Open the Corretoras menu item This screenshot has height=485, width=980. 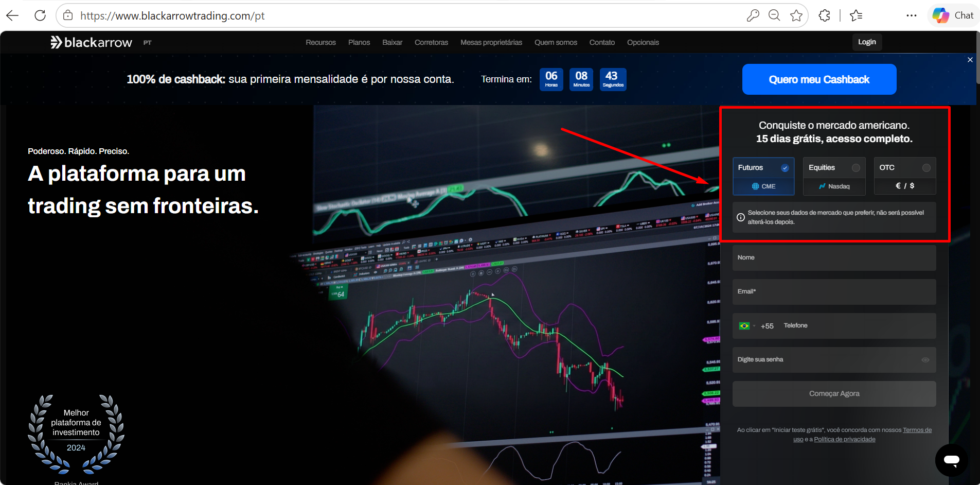pos(431,42)
